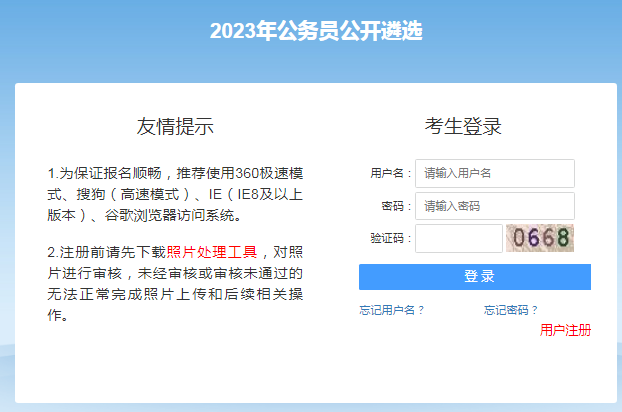
Task: Focus the 密码 password input field
Action: pyautogui.click(x=495, y=206)
